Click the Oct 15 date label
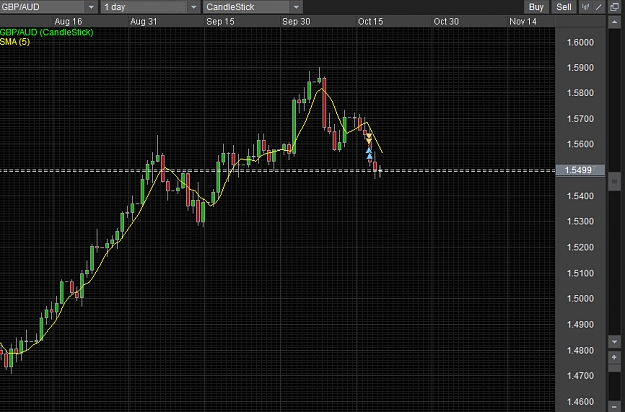Viewport: 625px width, 412px height. (x=370, y=22)
